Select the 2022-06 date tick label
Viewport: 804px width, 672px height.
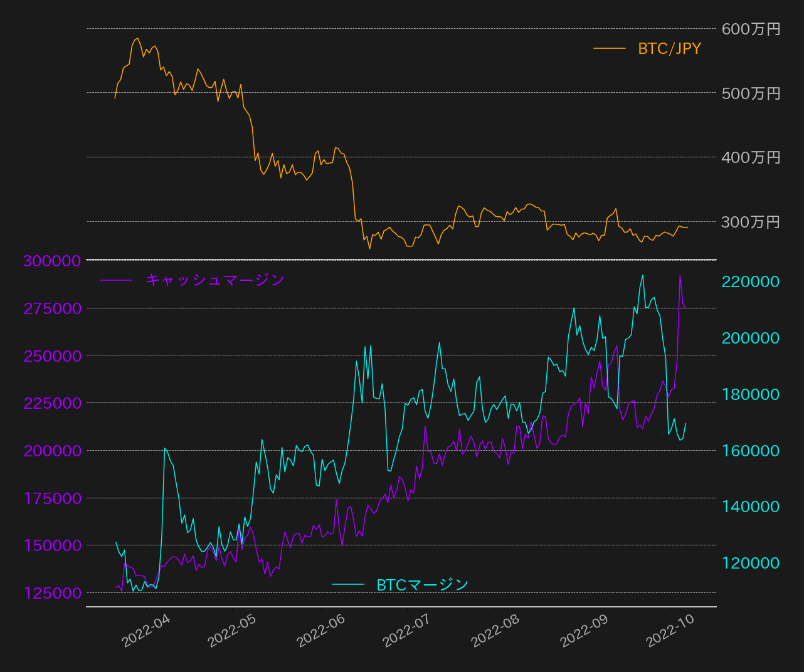(320, 630)
